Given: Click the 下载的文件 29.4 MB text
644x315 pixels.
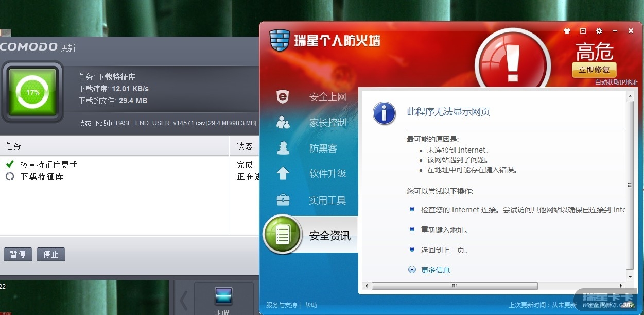Looking at the screenshot, I should click(x=113, y=101).
